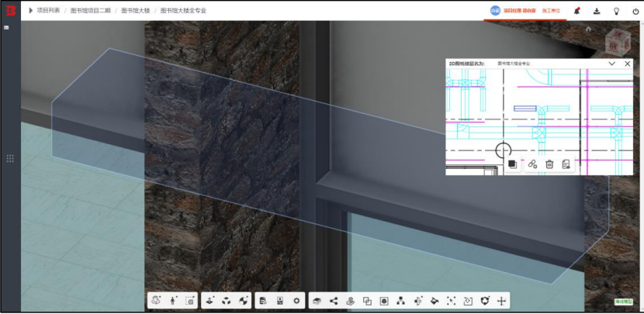
Task: Click the circle location marker in 2D drawing
Action: pos(503,150)
